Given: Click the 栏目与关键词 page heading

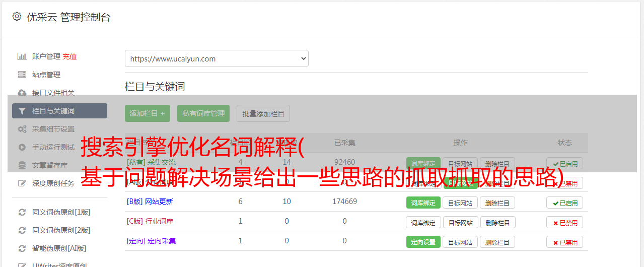Looking at the screenshot, I should pos(155,87).
